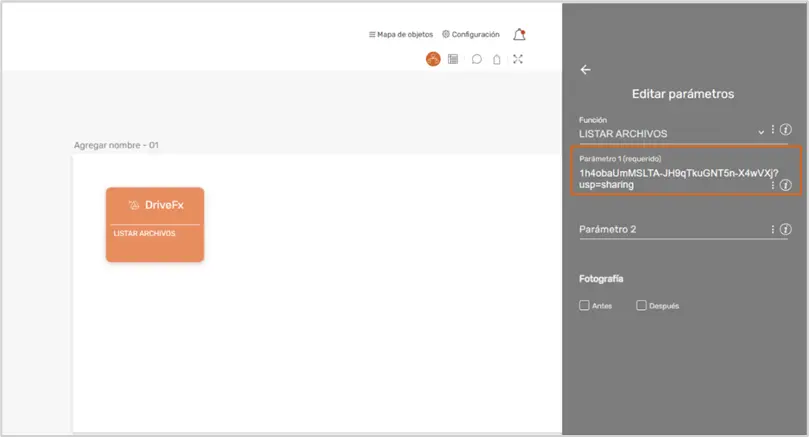The image size is (809, 437).
Task: Toggle fullscreen expand icon
Action: (x=518, y=59)
